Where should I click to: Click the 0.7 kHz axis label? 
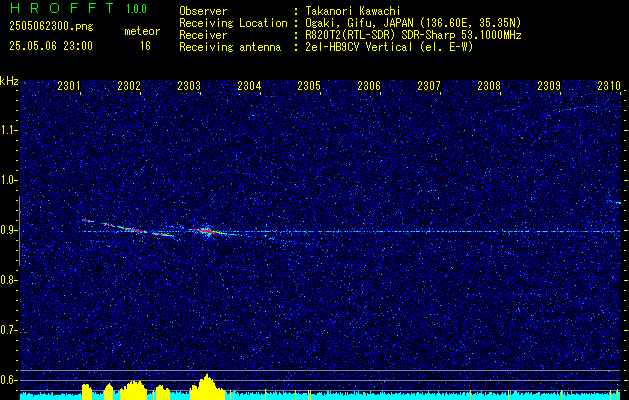8,330
